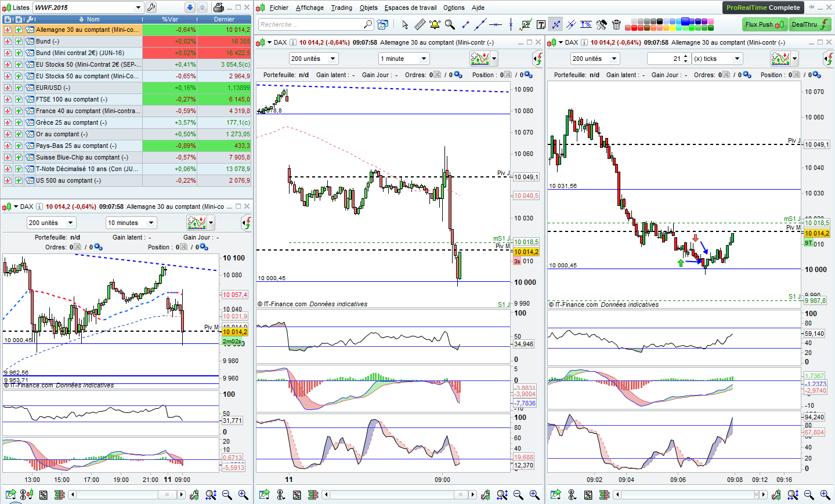Image resolution: width=835 pixels, height=504 pixels.
Task: Activate the magnifier zoom tool
Action: click(x=450, y=24)
